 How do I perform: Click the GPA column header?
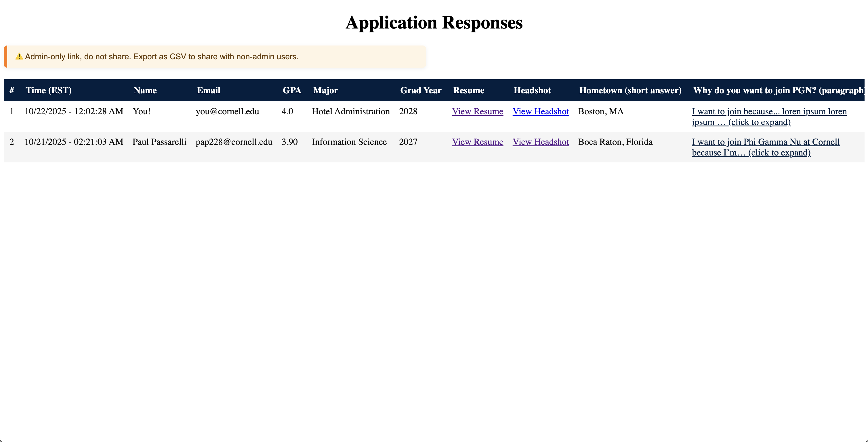[292, 90]
